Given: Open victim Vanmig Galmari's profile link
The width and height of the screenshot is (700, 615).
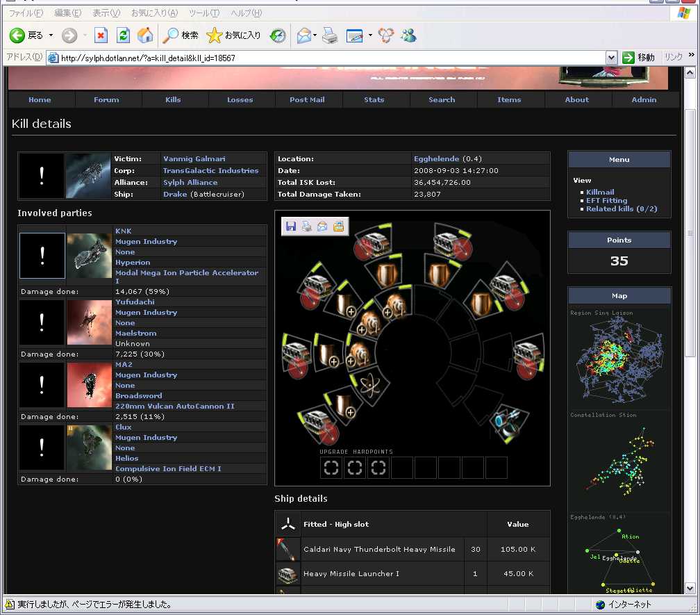Looking at the screenshot, I should pos(194,158).
